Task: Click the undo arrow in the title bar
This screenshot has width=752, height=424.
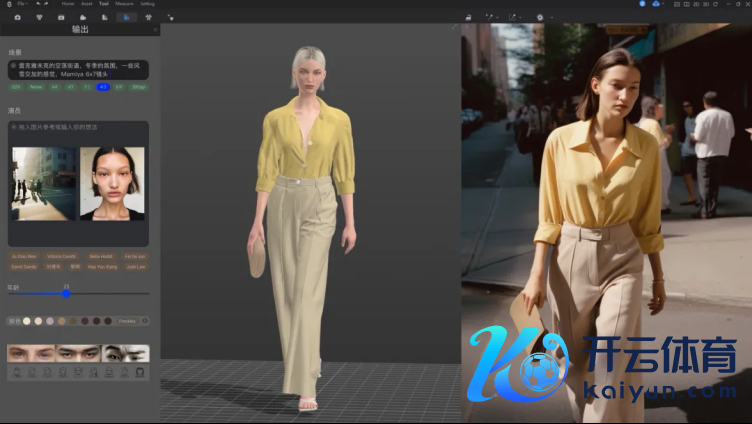Action: click(37, 4)
